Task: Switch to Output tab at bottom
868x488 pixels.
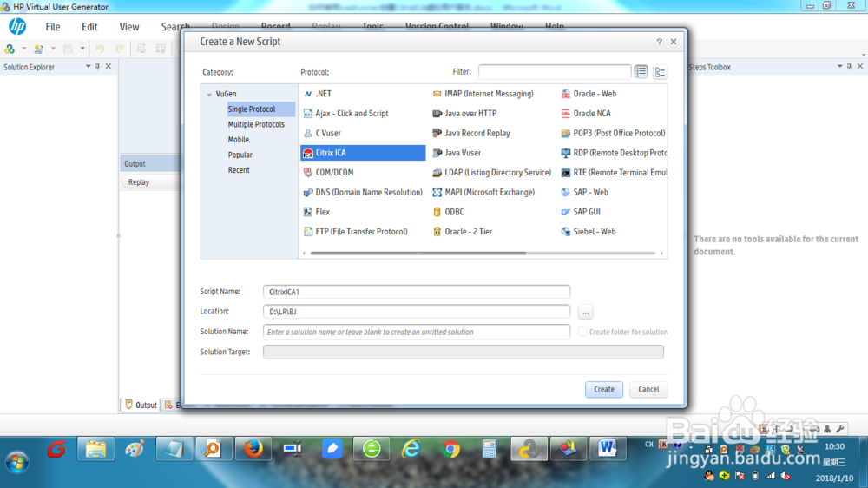Action: tap(141, 405)
